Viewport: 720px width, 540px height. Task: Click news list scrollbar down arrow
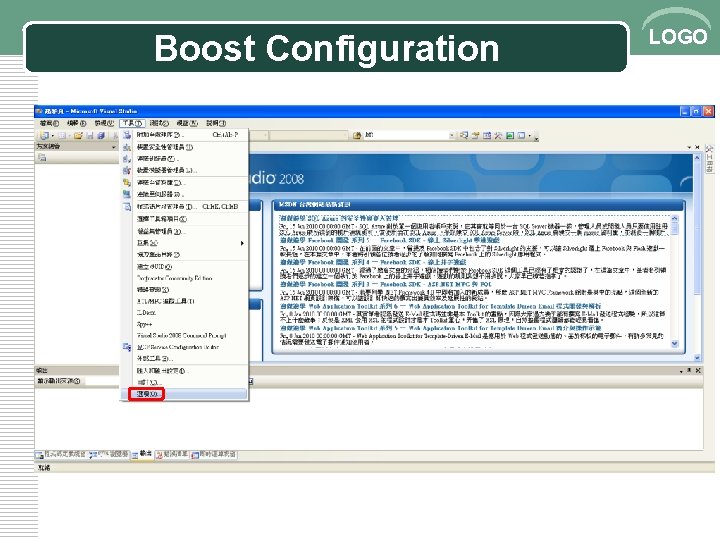(x=675, y=343)
